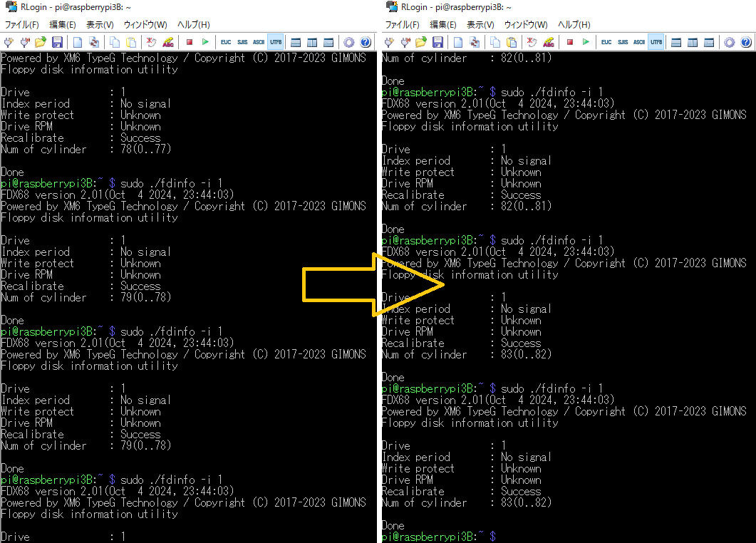Click the save floppy icon in left window

(57, 42)
